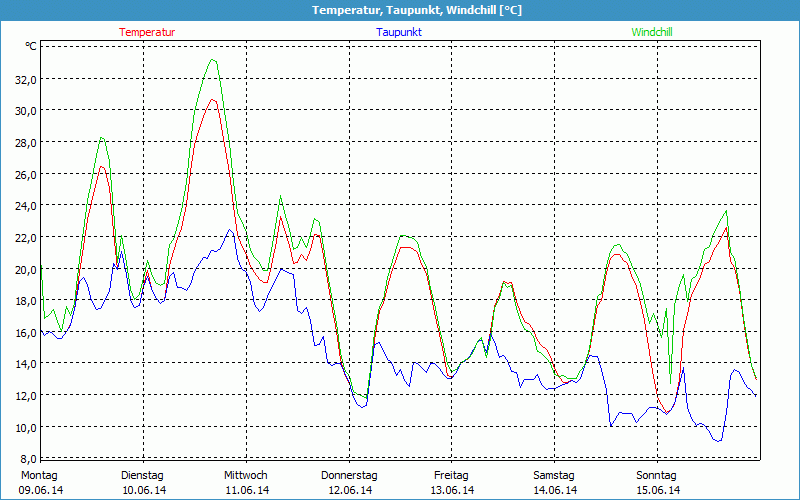Click the 12.06.14 date label
Screen dimensions: 800x500
(x=350, y=490)
